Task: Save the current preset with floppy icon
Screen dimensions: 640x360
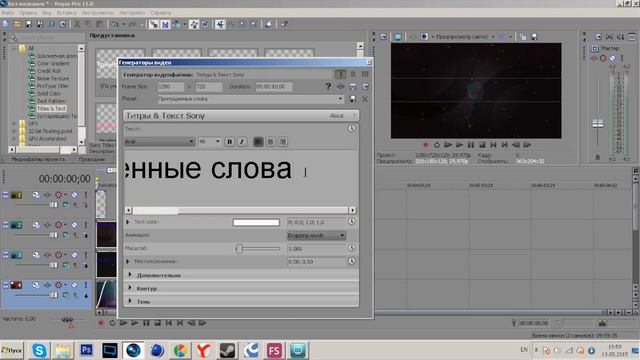Action: point(353,99)
